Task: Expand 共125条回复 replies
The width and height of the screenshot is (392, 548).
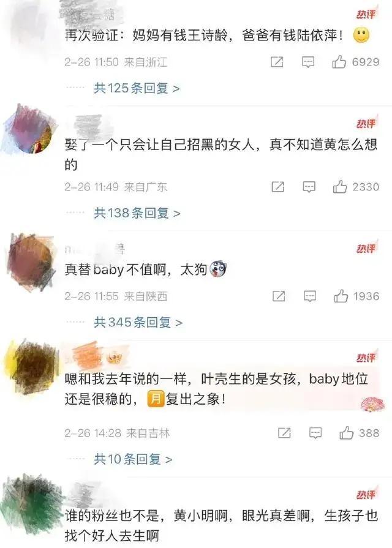Action: tap(137, 88)
